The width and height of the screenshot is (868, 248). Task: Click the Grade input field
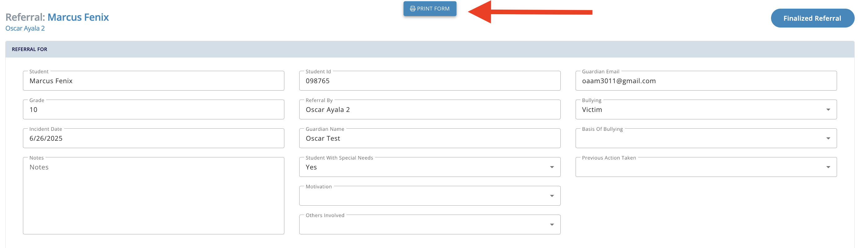pos(153,110)
